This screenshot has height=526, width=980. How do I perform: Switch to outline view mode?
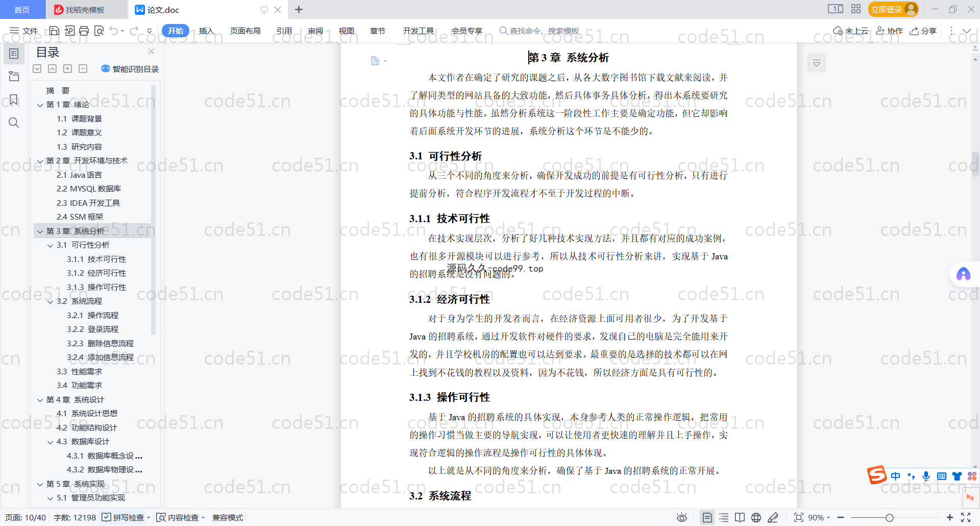tap(724, 517)
